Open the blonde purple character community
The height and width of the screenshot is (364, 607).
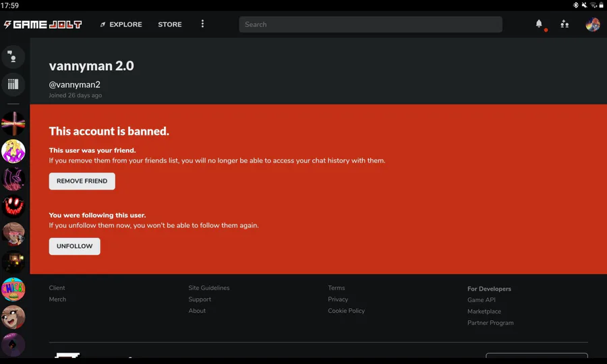click(x=13, y=151)
